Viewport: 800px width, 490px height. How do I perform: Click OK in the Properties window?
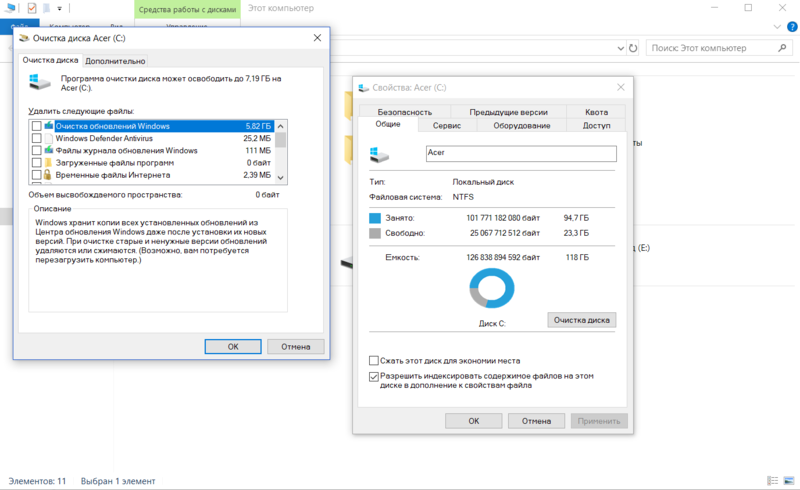click(x=473, y=421)
